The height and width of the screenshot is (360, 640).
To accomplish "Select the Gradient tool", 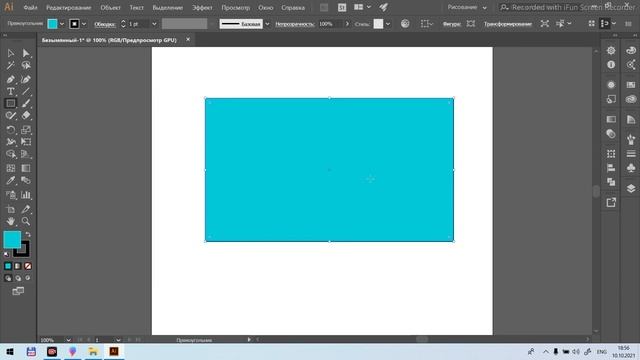I will [x=26, y=168].
